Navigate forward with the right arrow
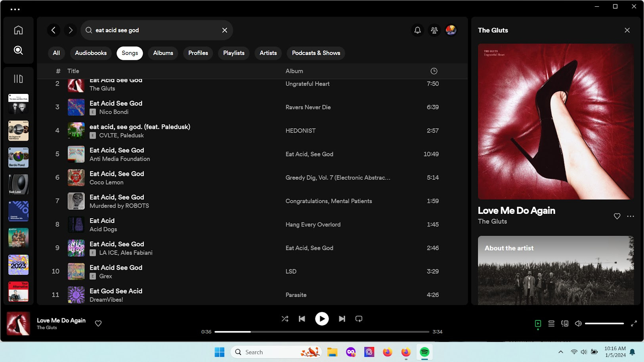Screen dimensions: 644x362 (x=71, y=30)
